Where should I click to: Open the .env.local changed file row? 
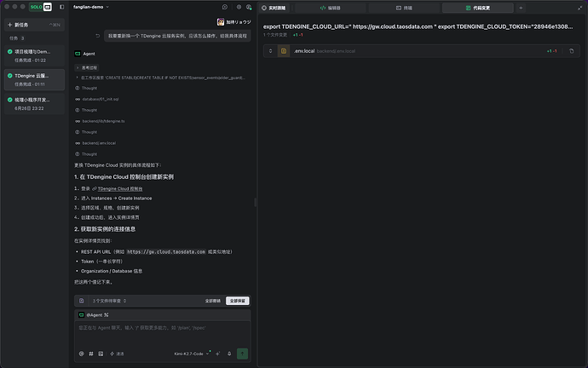(x=422, y=51)
